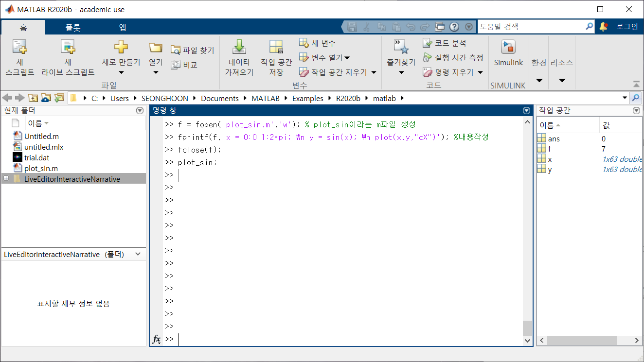644x362 pixels.
Task: Expand the 작업 공간 지우기 dropdown arrow
Action: point(374,72)
